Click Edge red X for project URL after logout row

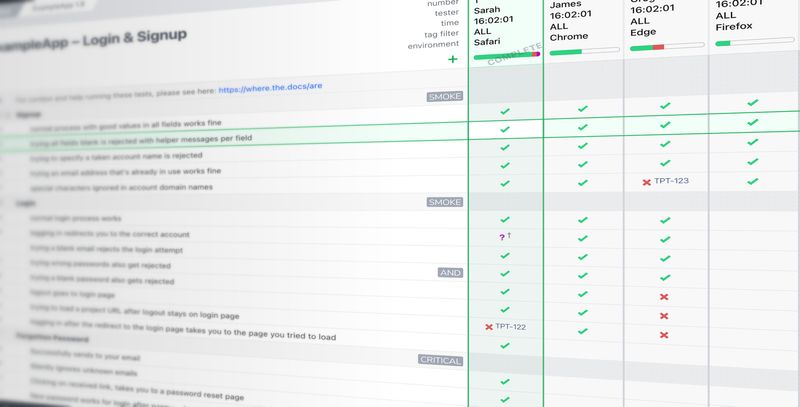(x=664, y=335)
